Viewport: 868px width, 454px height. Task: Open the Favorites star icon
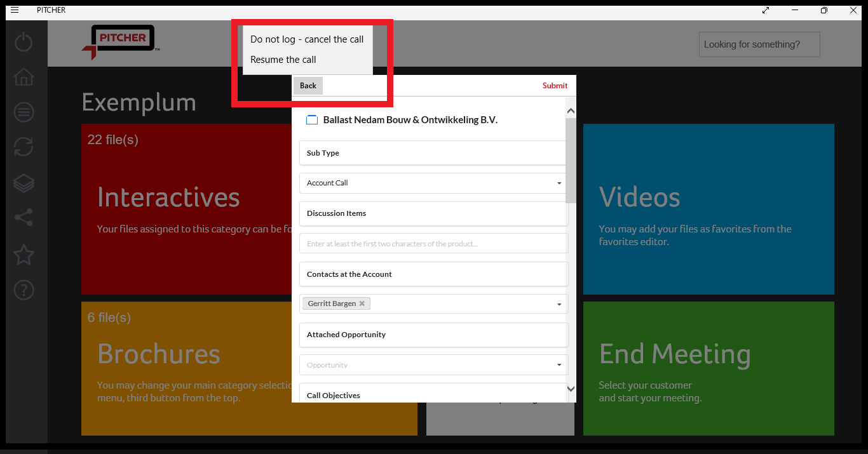tap(23, 255)
